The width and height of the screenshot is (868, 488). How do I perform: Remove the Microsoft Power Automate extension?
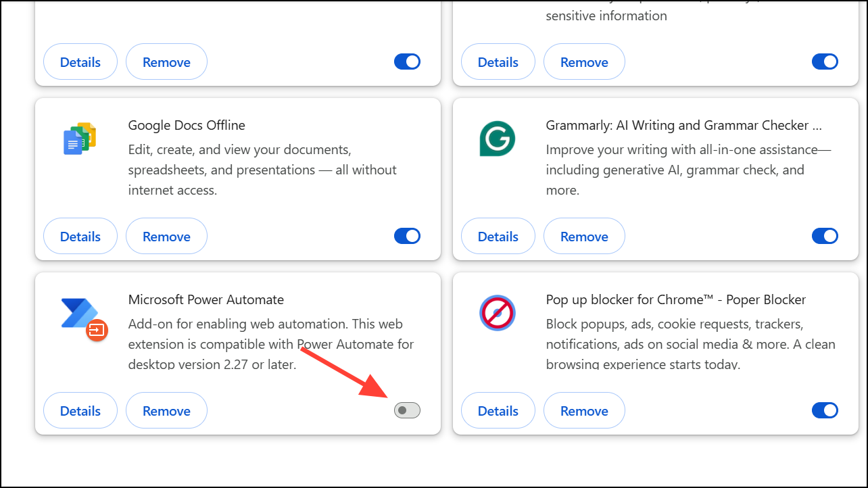166,410
